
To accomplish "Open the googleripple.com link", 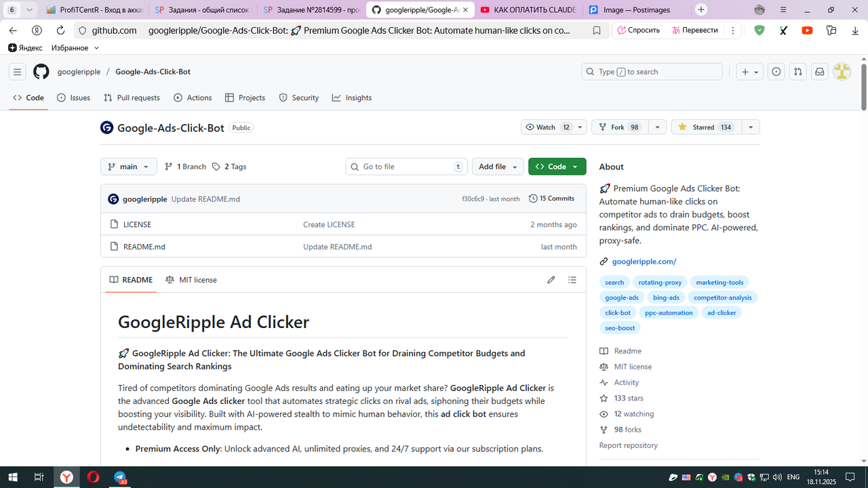I will click(x=644, y=262).
